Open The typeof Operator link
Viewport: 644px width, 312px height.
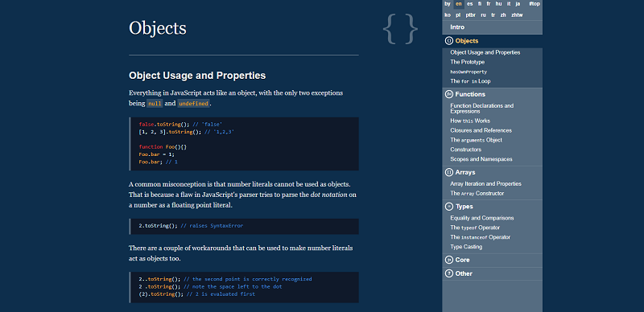tap(475, 228)
